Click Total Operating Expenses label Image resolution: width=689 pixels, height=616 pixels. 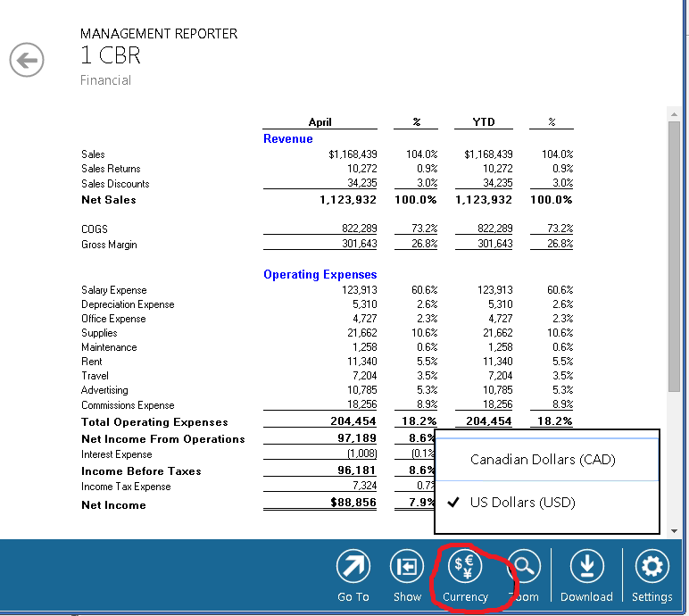tap(154, 422)
